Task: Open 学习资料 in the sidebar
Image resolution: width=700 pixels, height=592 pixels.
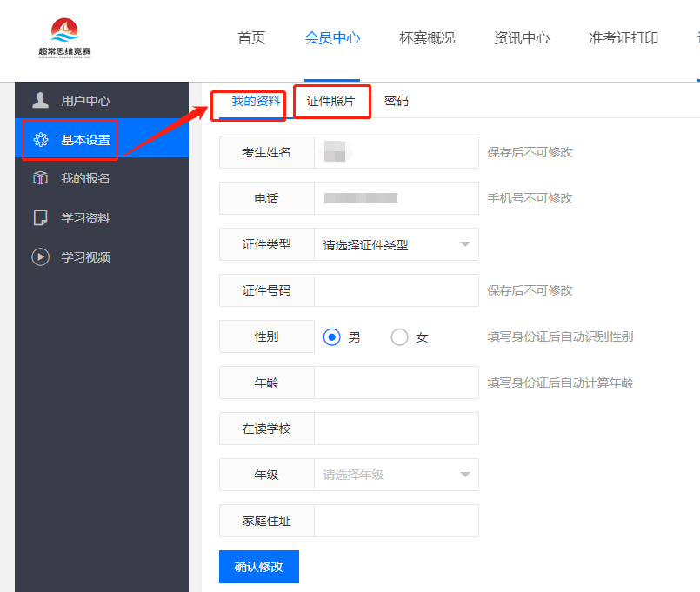Action: [x=102, y=218]
